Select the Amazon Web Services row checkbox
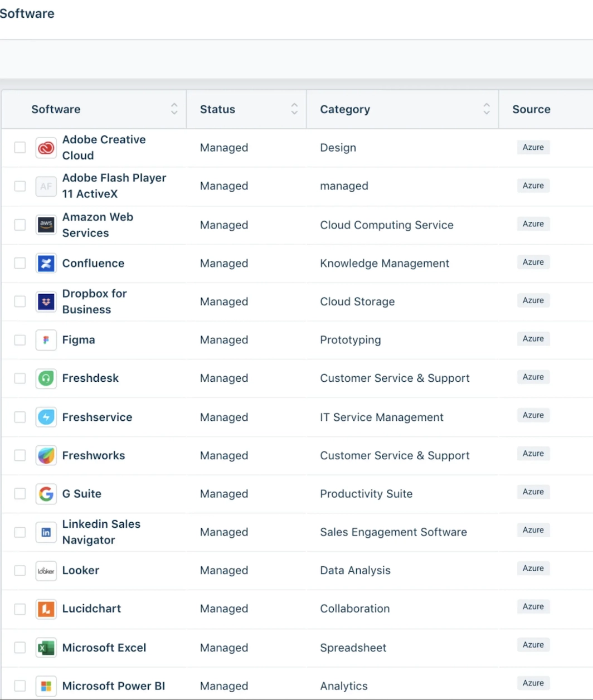The height and width of the screenshot is (700, 593). coord(20,225)
